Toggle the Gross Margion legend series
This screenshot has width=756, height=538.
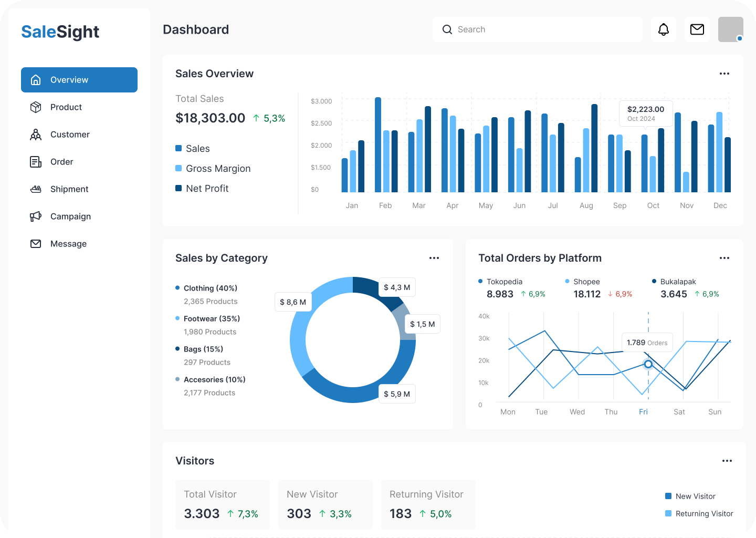coord(213,169)
